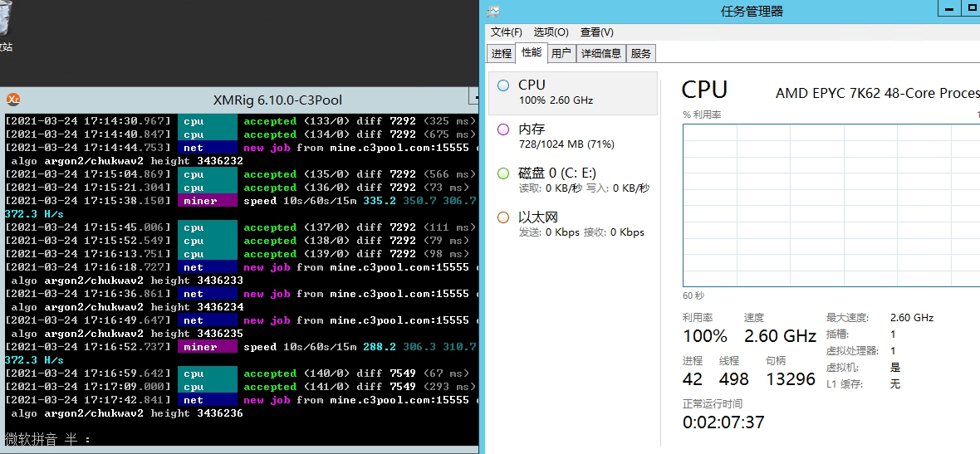The height and width of the screenshot is (454, 980).
Task: Click the AMD EPYC 7K62 processor name
Action: coord(878,93)
